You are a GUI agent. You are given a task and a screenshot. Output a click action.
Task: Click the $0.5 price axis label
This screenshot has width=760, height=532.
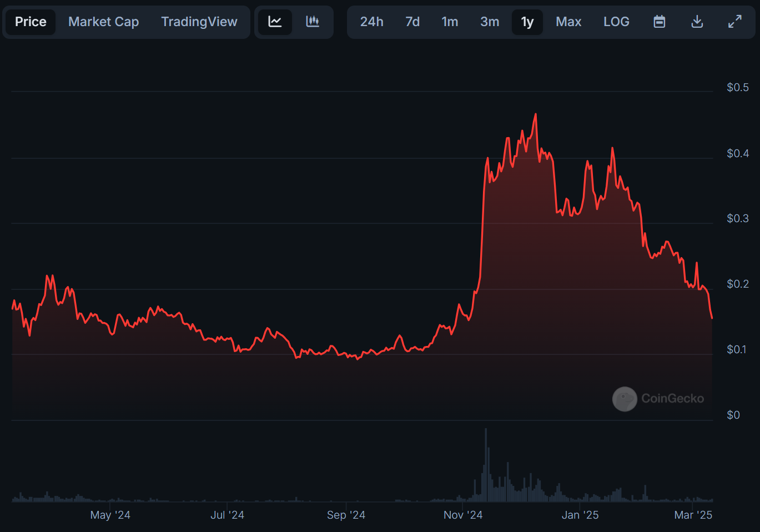737,87
